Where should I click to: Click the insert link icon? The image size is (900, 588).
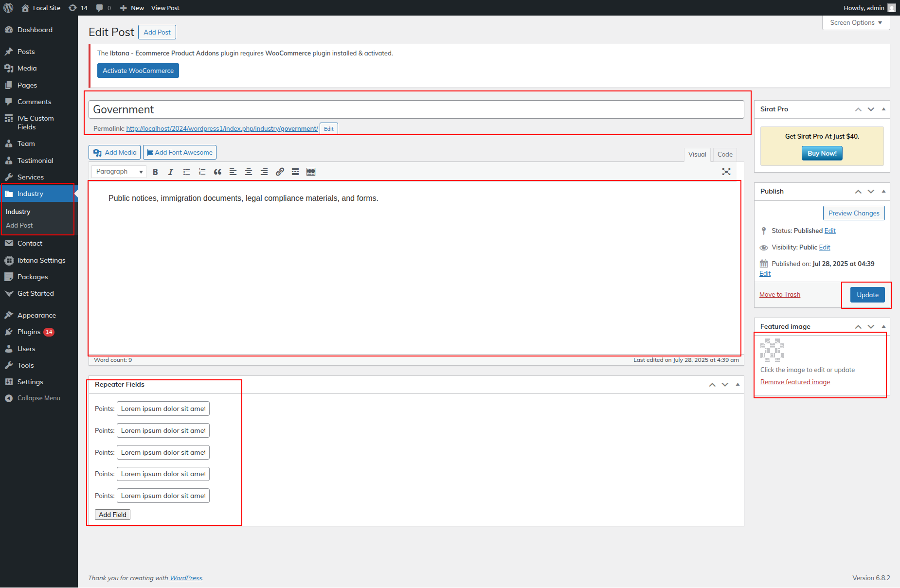280,172
